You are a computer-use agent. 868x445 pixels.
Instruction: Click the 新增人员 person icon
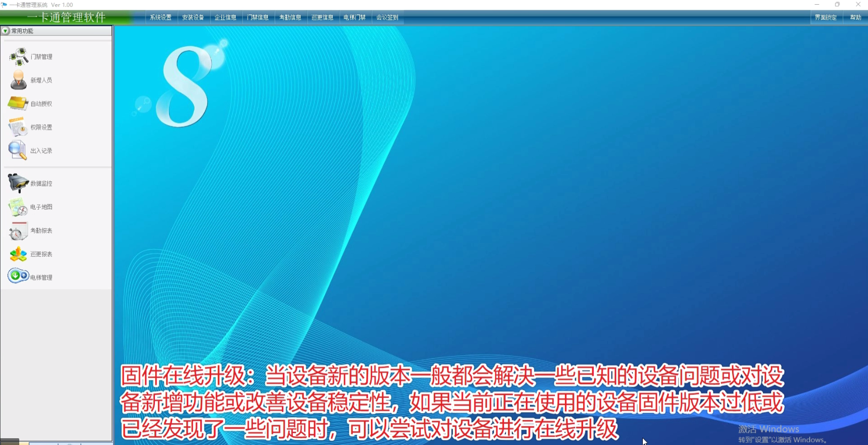tap(19, 80)
